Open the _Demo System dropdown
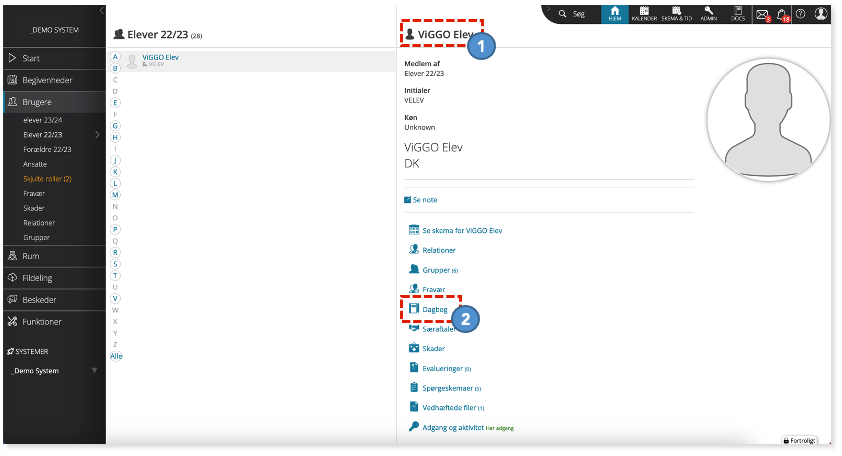Viewport: 842px width, 456px height. (54, 371)
